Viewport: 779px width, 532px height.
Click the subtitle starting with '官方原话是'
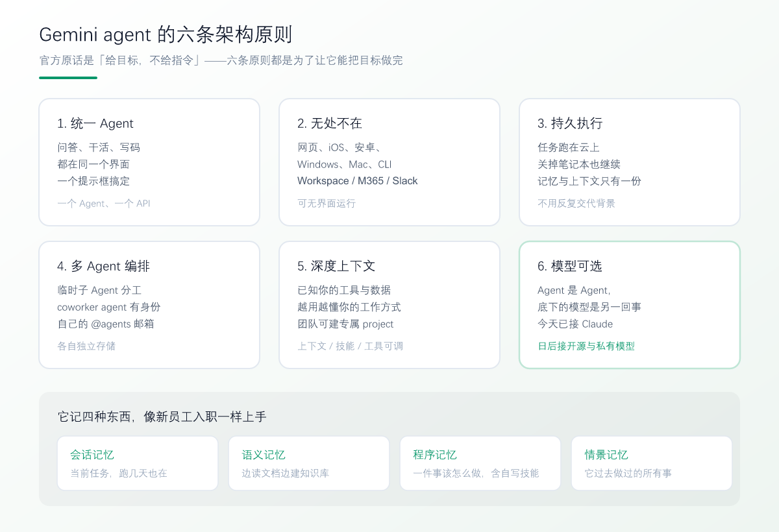[x=221, y=60]
